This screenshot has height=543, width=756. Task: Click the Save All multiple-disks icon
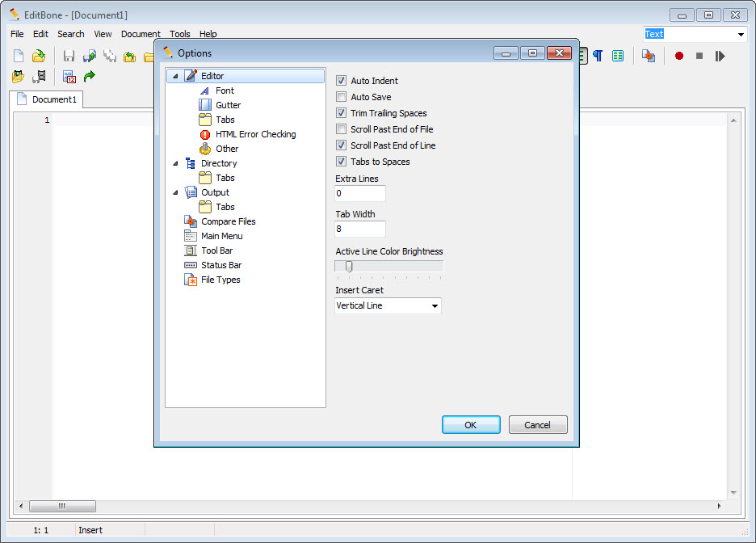coord(110,56)
